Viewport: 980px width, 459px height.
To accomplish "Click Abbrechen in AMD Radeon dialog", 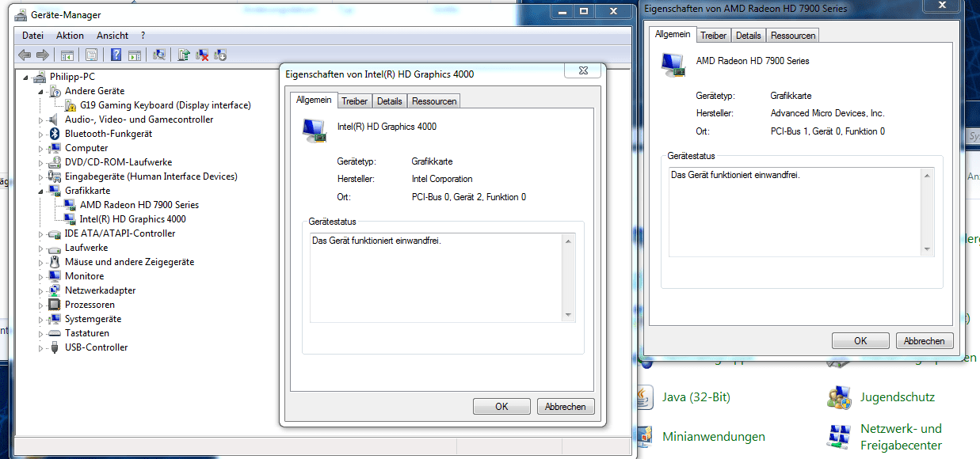I will pyautogui.click(x=925, y=341).
